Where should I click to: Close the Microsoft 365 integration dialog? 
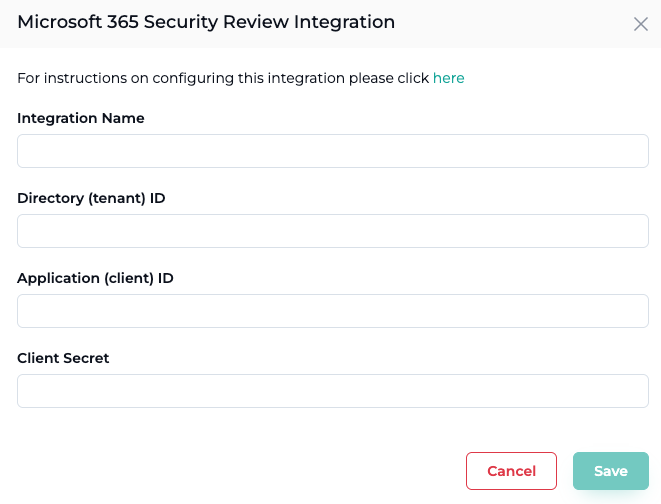(641, 24)
